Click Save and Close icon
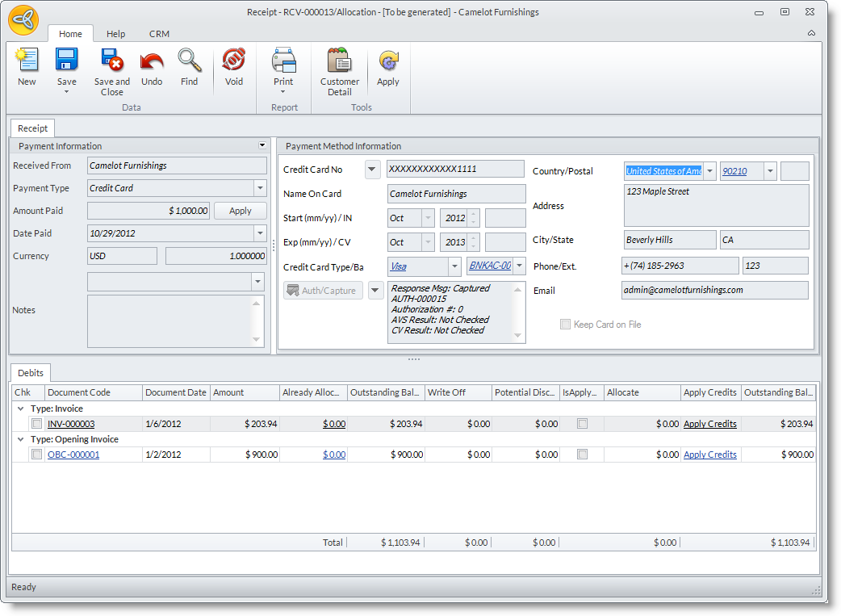Screen dimensions: 841x616 point(111,61)
